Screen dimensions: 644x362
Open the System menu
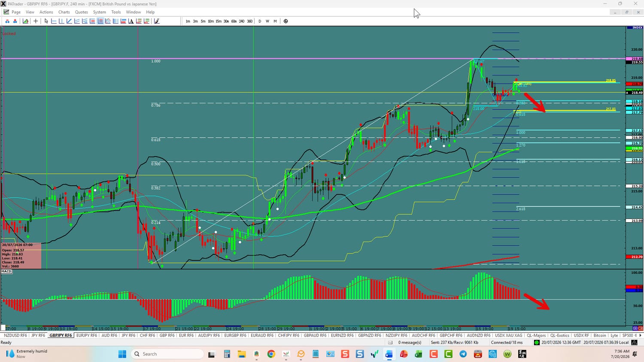tap(100, 12)
